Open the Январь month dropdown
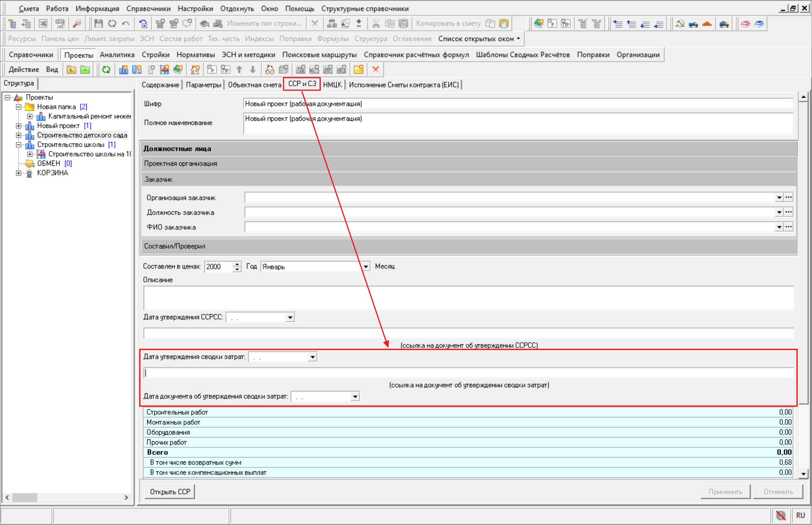 click(366, 267)
